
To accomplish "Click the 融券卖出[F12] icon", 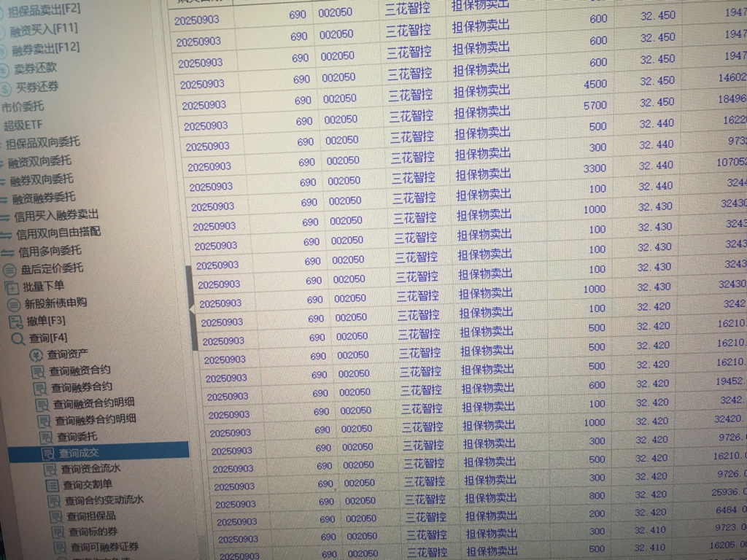I will click(3, 52).
